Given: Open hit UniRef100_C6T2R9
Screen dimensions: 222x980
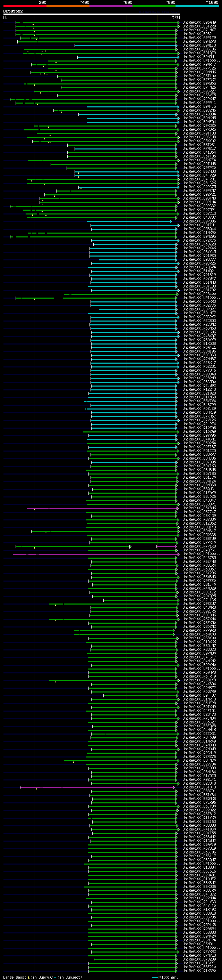Looking at the screenshot, I should 199,26.
